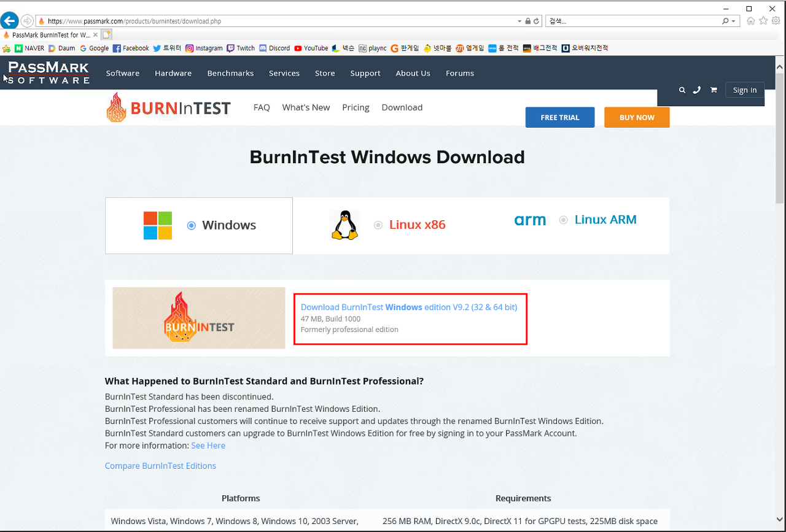Select the Linux ARM radio button

click(563, 220)
